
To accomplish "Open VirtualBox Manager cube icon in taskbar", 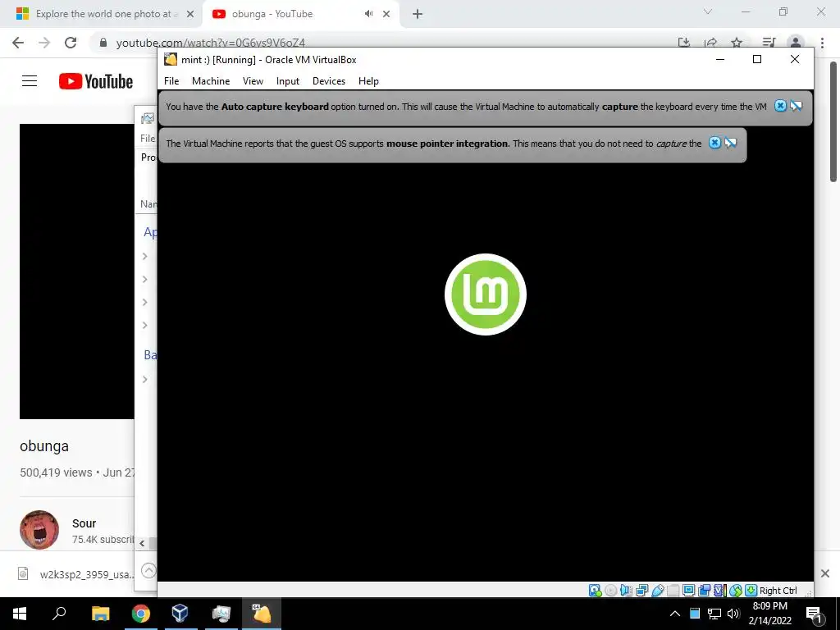I will 180,614.
